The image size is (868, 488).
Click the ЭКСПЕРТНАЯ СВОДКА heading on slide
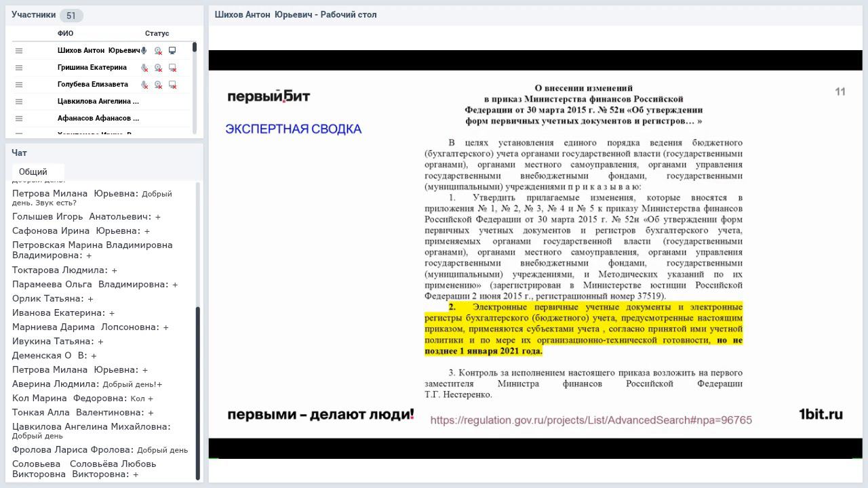(293, 129)
